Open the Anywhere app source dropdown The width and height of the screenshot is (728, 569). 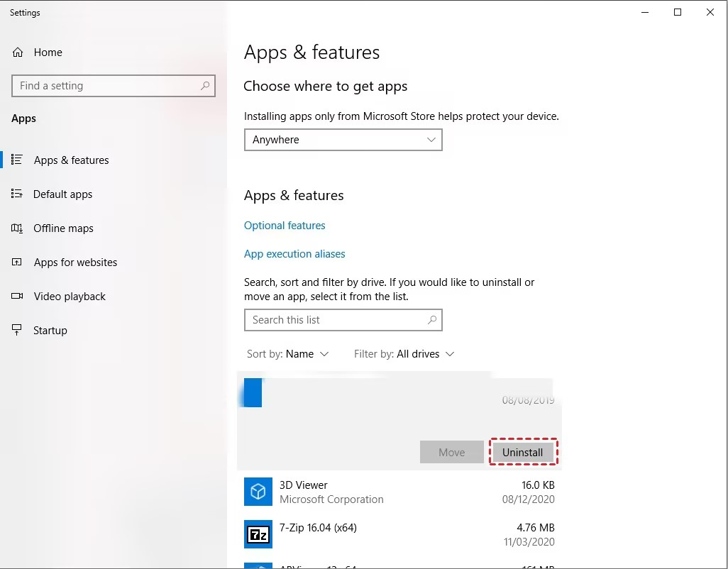[x=343, y=140]
